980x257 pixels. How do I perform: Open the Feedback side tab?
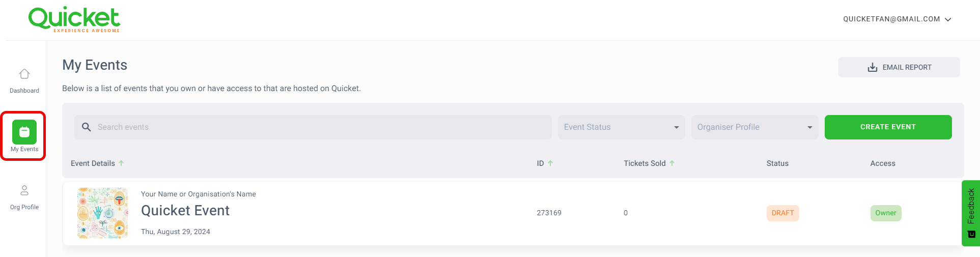971,213
